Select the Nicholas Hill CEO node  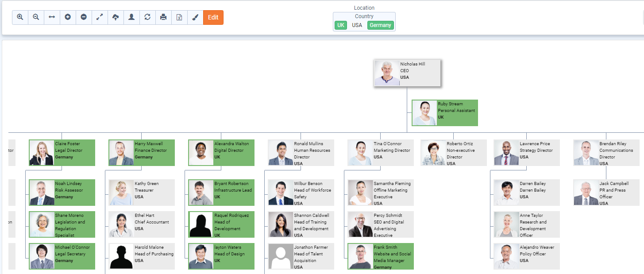coord(407,73)
